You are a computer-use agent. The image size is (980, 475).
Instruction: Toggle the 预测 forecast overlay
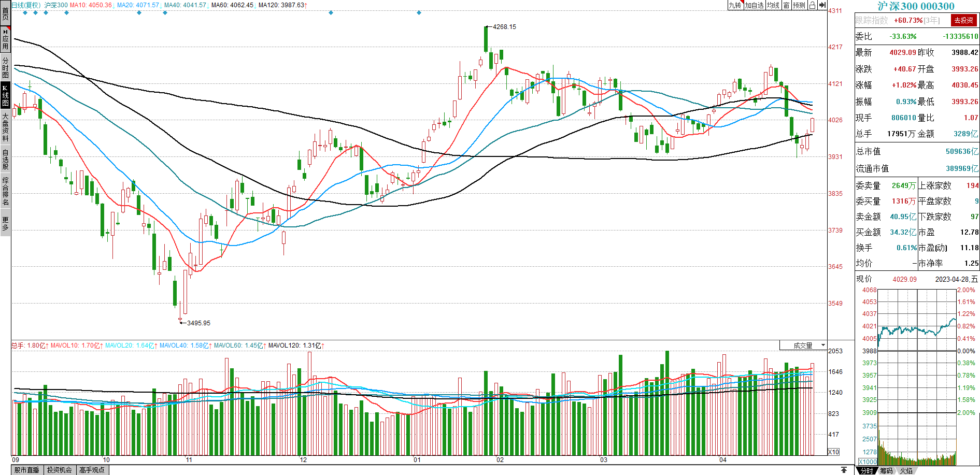pyautogui.click(x=799, y=5)
